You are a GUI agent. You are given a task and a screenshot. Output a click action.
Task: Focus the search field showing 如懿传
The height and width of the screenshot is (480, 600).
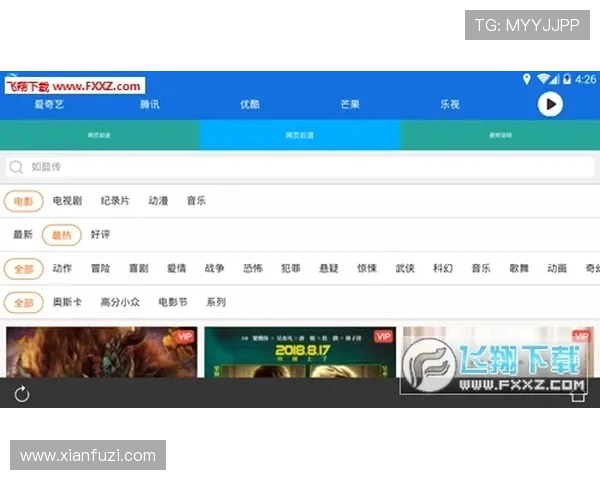click(300, 167)
